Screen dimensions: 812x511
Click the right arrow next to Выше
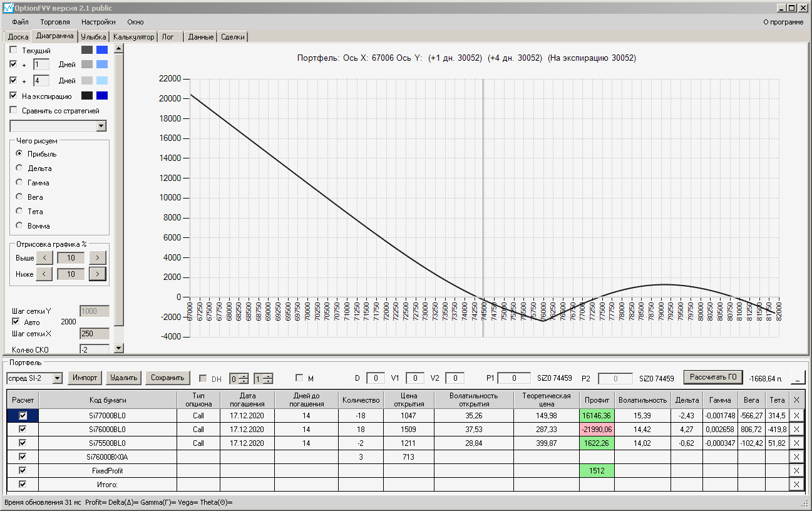(x=98, y=257)
